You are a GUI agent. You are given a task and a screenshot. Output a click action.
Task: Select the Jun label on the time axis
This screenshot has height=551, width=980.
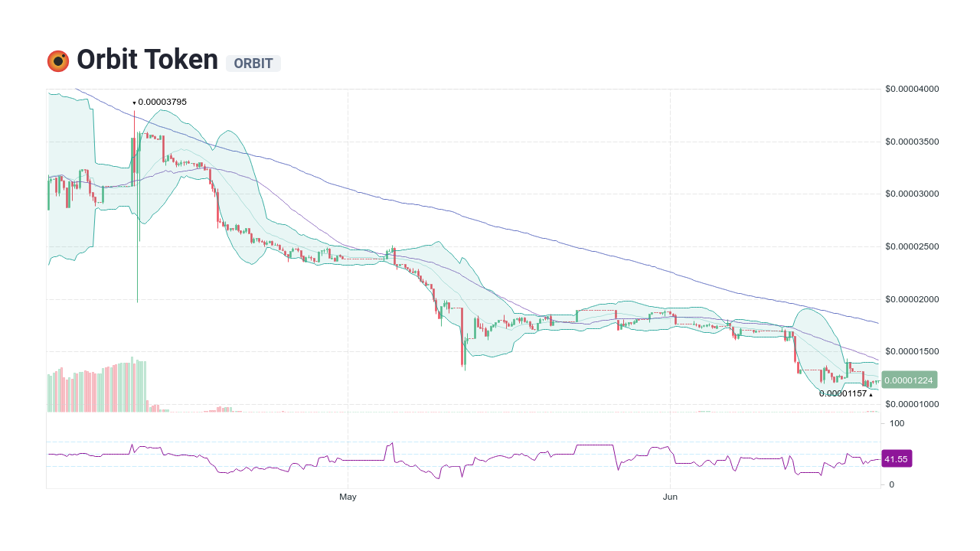[x=670, y=496]
